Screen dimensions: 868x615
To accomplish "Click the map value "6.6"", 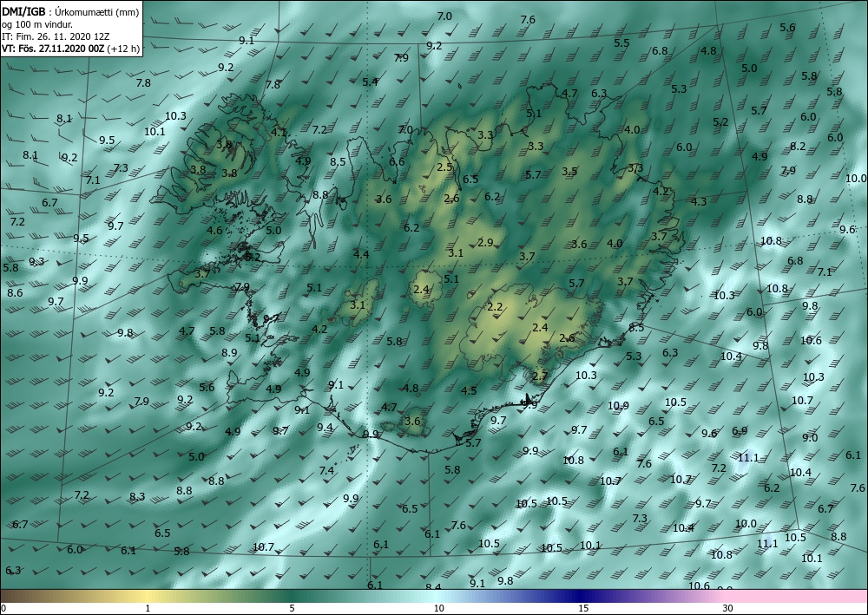I will pyautogui.click(x=397, y=162).
